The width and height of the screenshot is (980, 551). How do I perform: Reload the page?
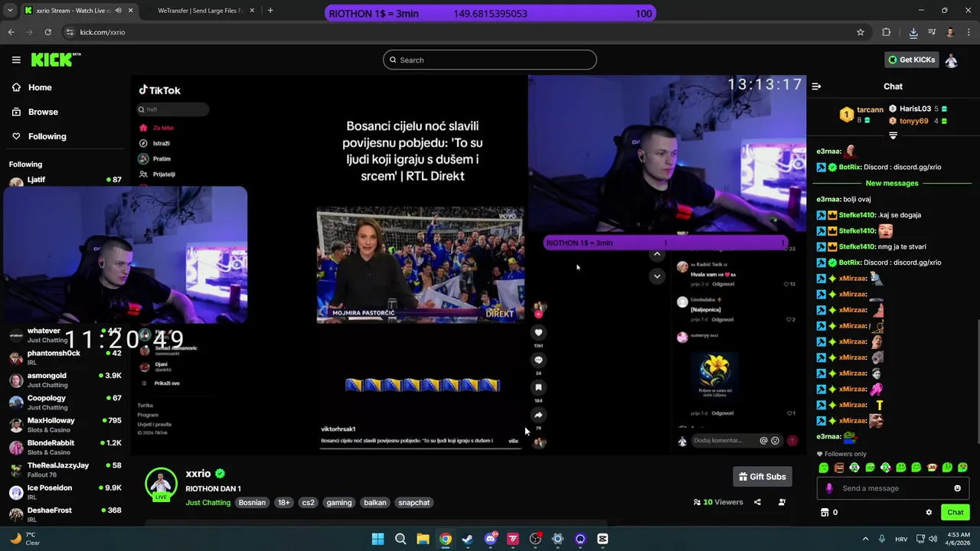point(47,32)
